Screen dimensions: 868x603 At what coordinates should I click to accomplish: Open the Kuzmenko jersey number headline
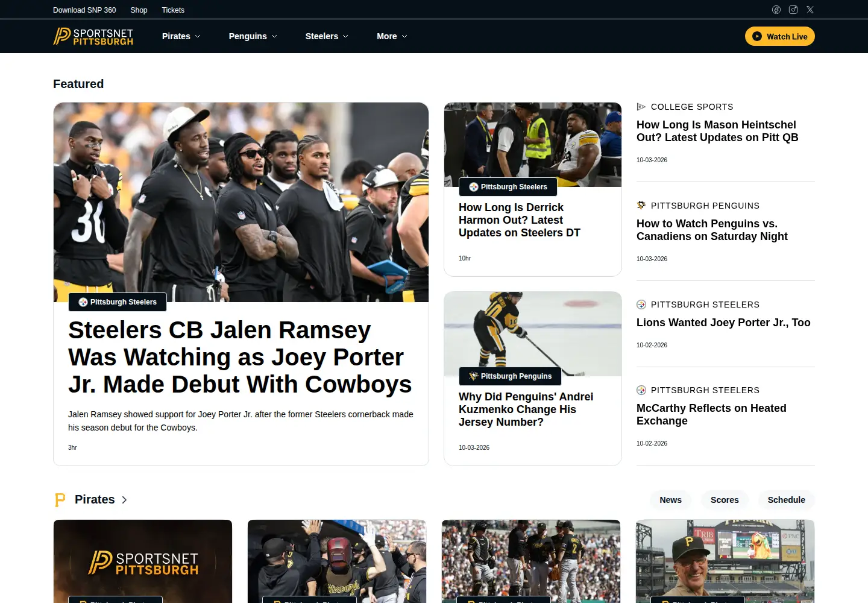(526, 409)
